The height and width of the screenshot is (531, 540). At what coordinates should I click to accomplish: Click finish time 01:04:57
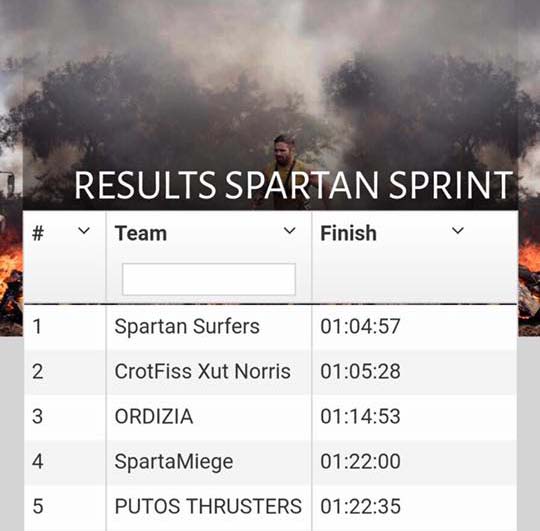pos(360,326)
